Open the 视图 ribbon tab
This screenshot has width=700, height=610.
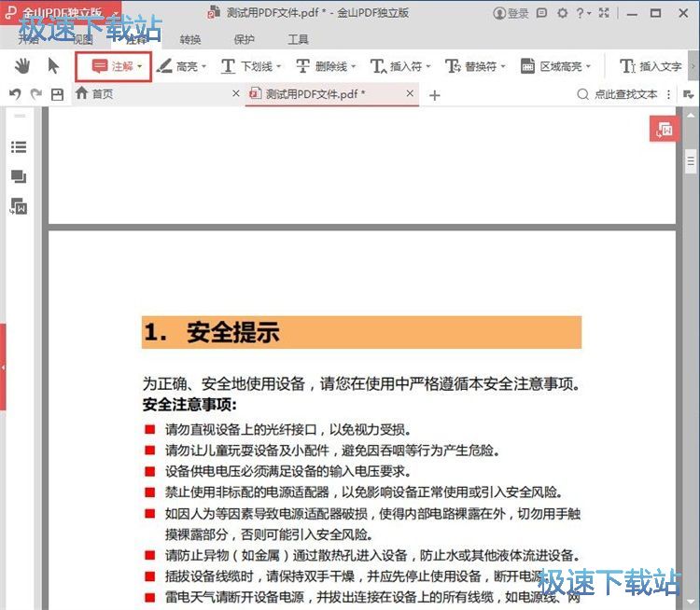(x=82, y=40)
